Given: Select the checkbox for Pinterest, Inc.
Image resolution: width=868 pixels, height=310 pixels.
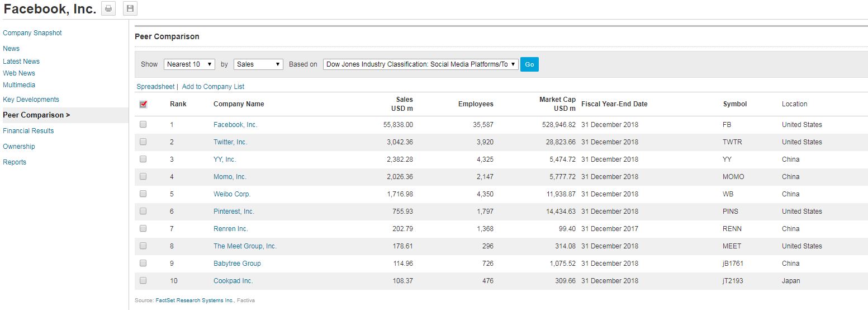Looking at the screenshot, I should [x=143, y=212].
